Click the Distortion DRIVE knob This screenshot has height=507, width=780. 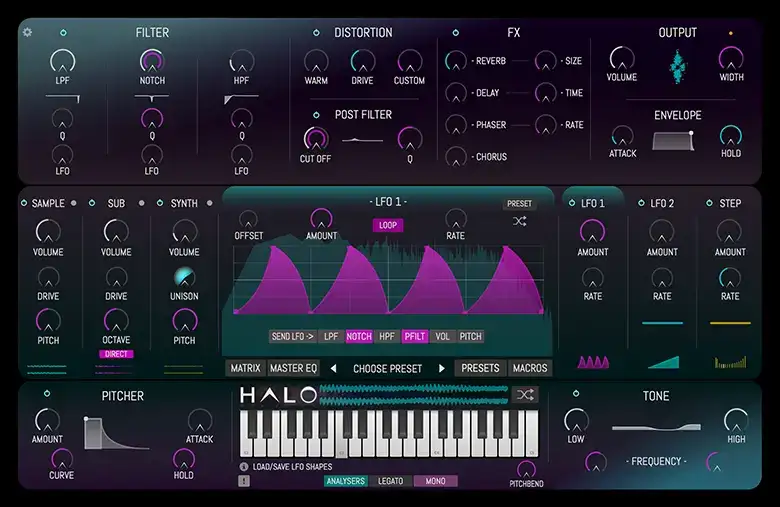[x=363, y=62]
